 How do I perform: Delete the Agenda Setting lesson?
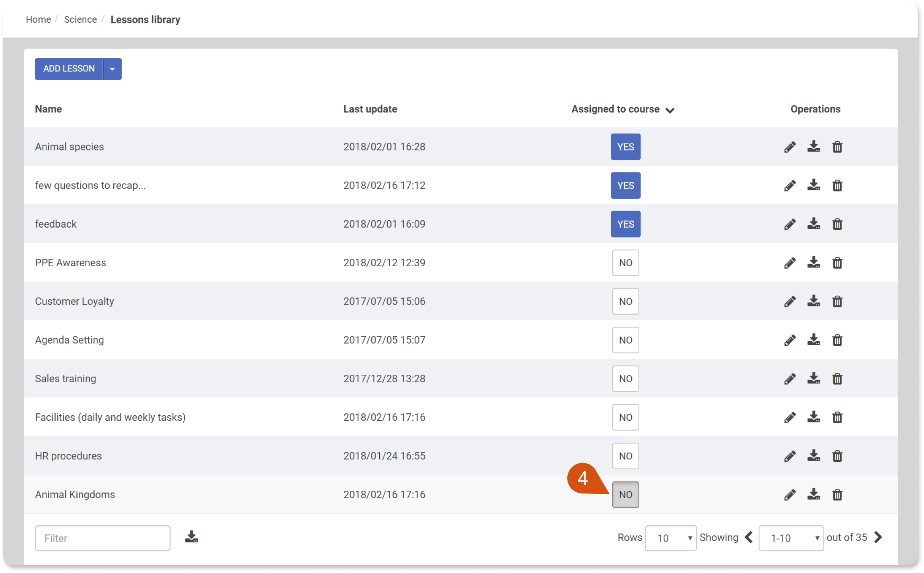(x=837, y=340)
